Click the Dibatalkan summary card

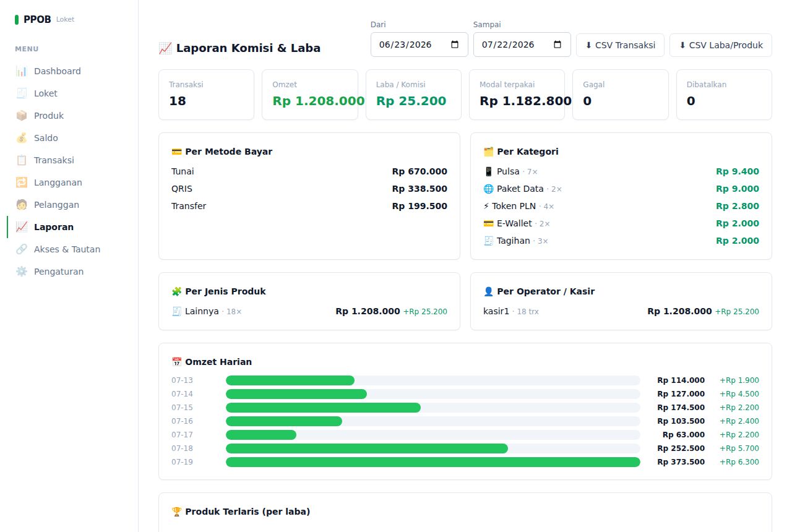[x=724, y=95]
